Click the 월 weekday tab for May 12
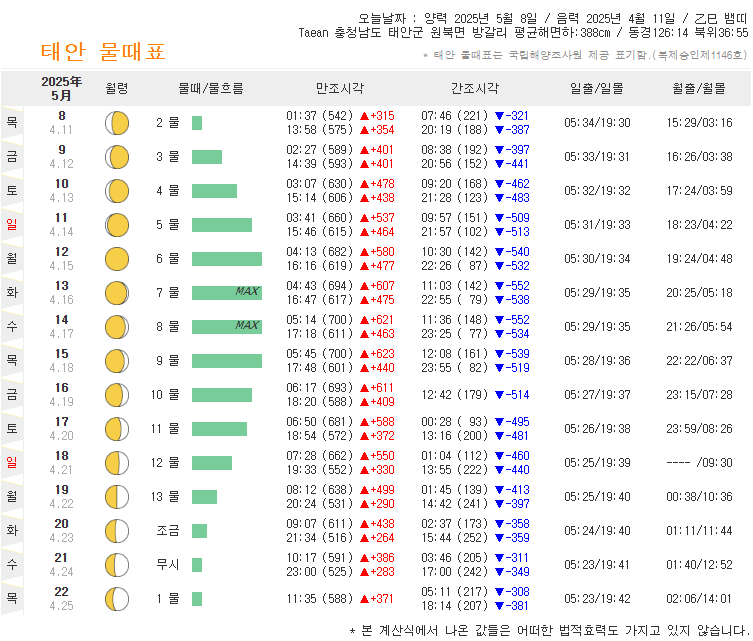This screenshot has height=641, width=753. 12,258
